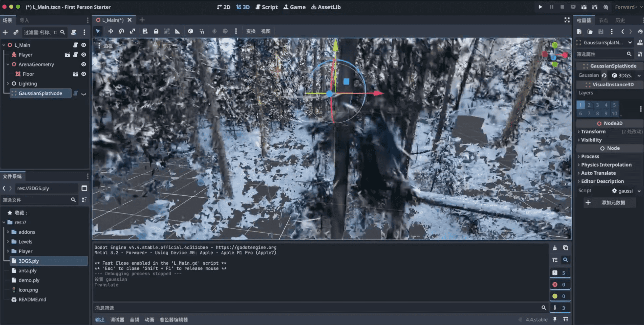
Task: Save the resource with the inspector disk icon
Action: pyautogui.click(x=601, y=31)
